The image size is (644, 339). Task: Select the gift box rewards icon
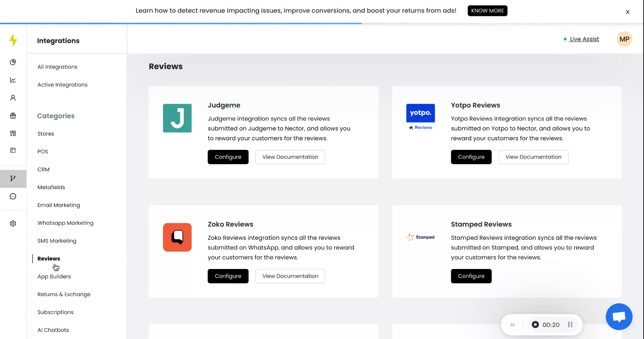13,116
